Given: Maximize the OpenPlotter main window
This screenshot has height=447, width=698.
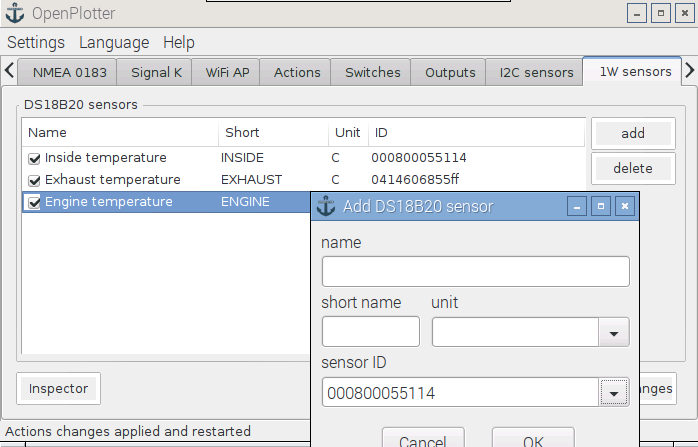Looking at the screenshot, I should pos(661,13).
